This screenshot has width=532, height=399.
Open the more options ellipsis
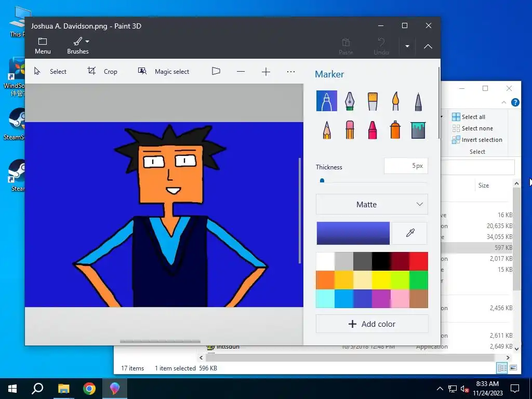tap(291, 72)
